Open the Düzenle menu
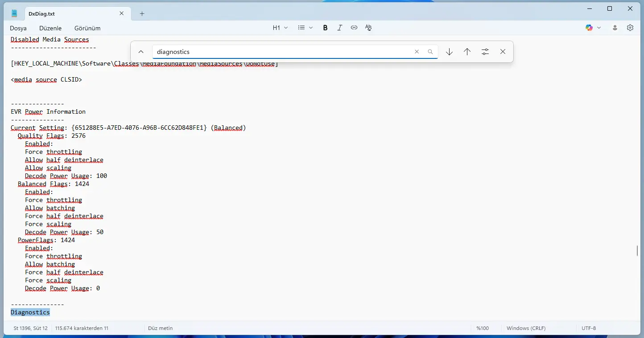The width and height of the screenshot is (644, 338). (50, 28)
